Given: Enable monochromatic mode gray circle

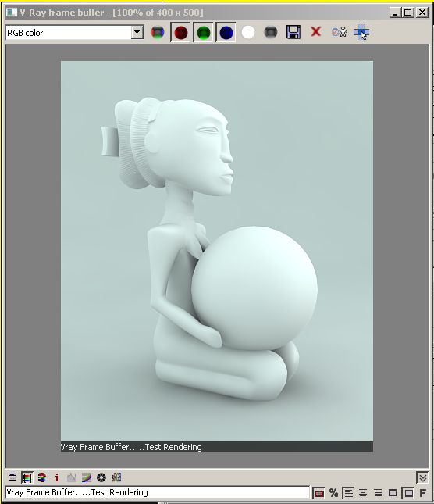Looking at the screenshot, I should coord(271,32).
